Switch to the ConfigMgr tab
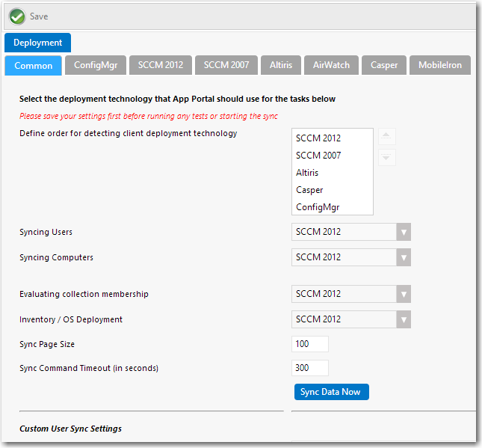 point(96,65)
